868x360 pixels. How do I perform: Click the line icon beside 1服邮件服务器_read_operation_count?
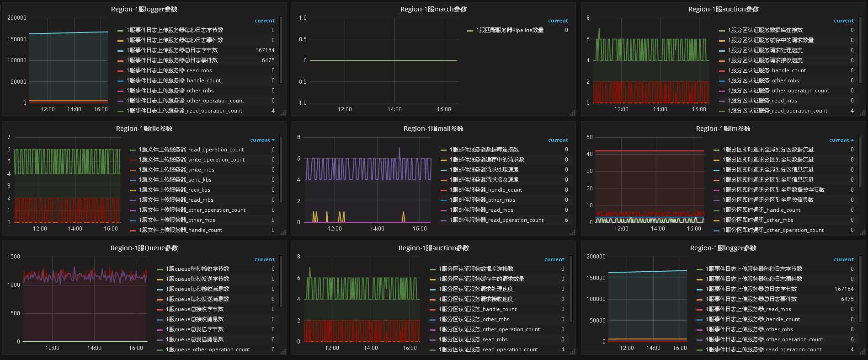443,220
